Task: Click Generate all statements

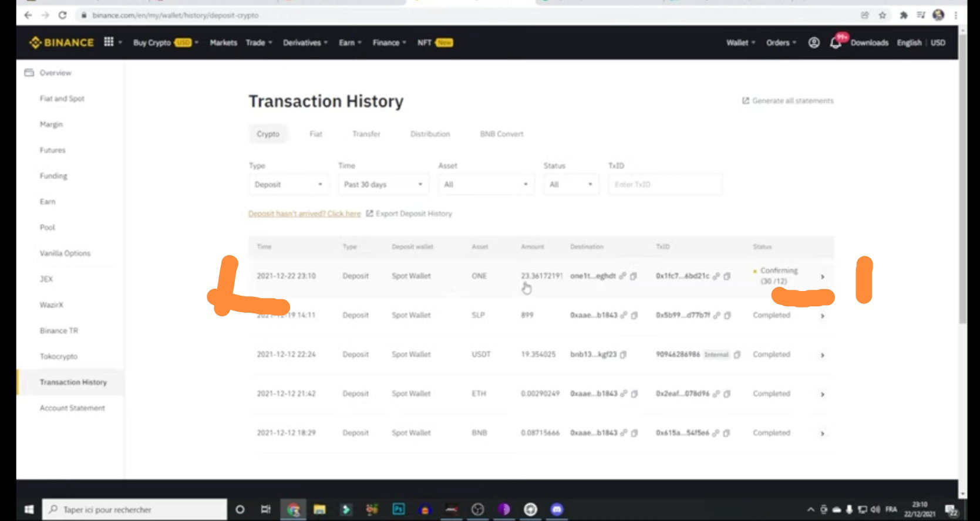Action: 788,101
